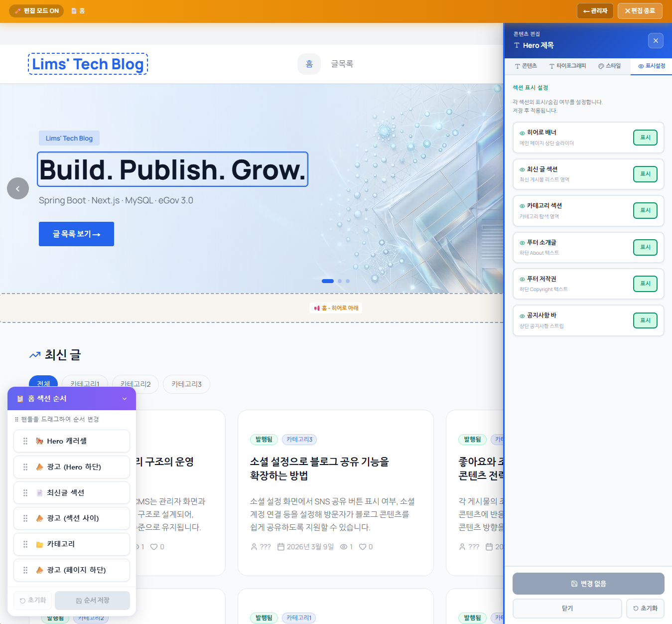Select the Build. Publish. Grow. hero title

(172, 169)
